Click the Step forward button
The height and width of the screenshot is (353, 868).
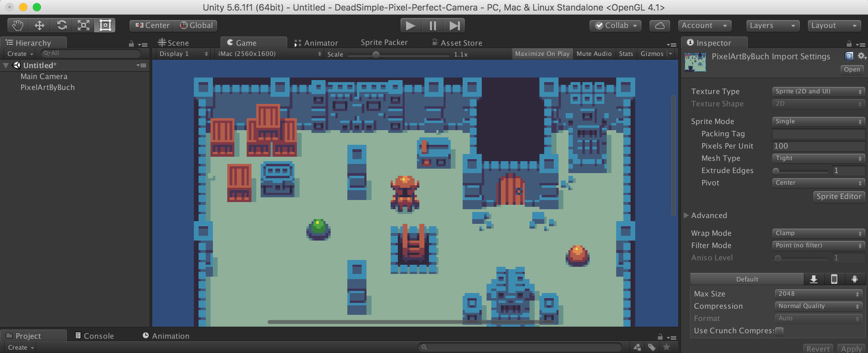pyautogui.click(x=454, y=26)
